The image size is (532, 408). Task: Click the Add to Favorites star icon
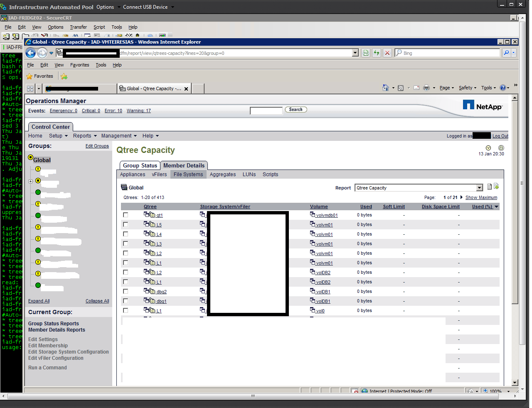click(x=64, y=76)
